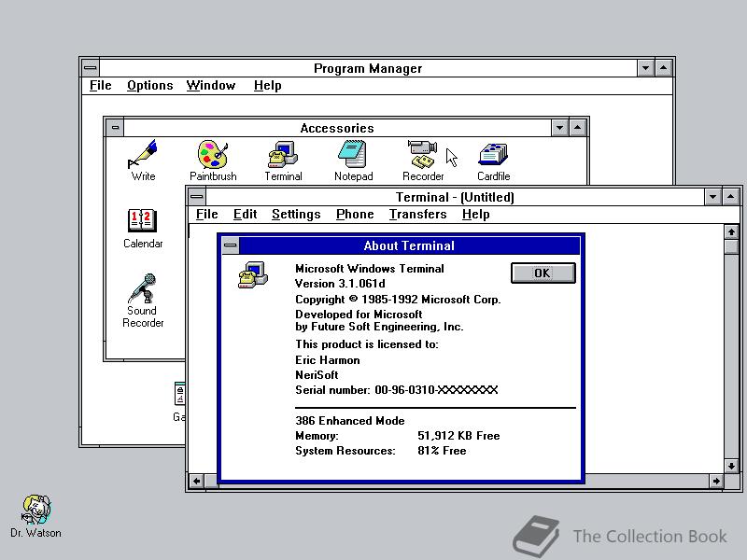Viewport: 747px width, 560px height.
Task: Click Microsoft Windows Terminal heading text
Action: [x=370, y=269]
